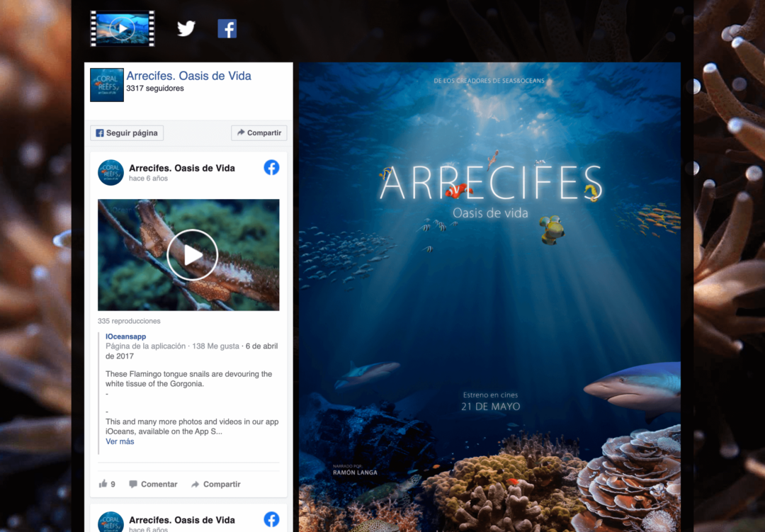Open the Facebook icon in the header
The image size is (765, 532).
point(227,29)
